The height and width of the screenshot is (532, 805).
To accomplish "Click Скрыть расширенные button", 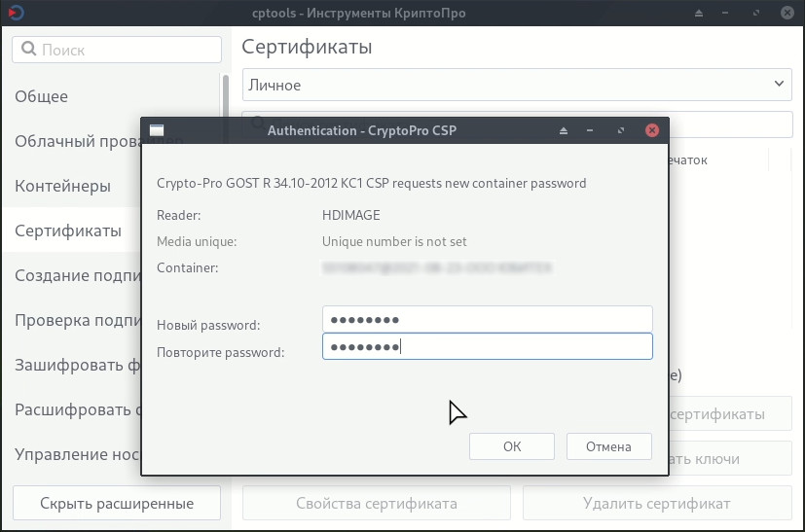I will coord(117,503).
